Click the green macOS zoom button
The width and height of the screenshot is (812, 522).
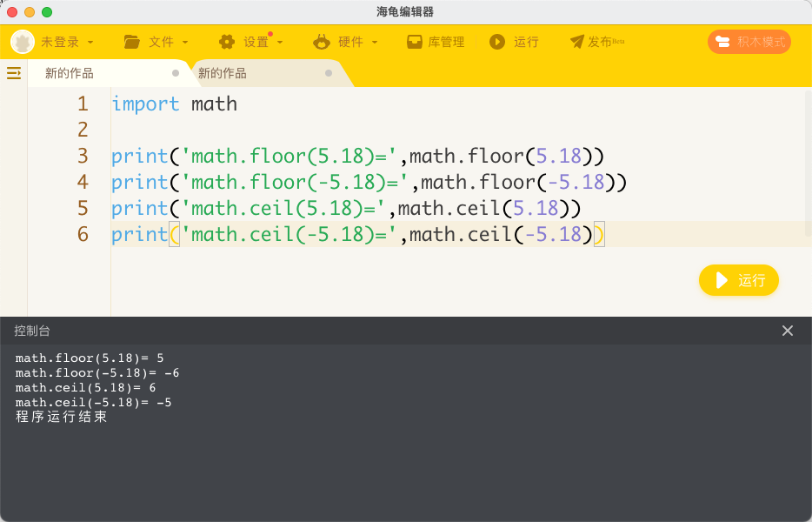pyautogui.click(x=47, y=12)
